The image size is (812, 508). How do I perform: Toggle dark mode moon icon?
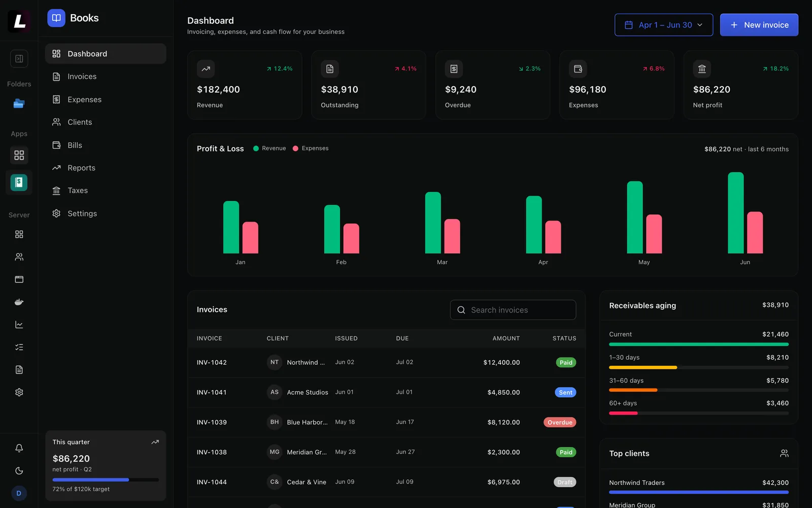(x=19, y=471)
